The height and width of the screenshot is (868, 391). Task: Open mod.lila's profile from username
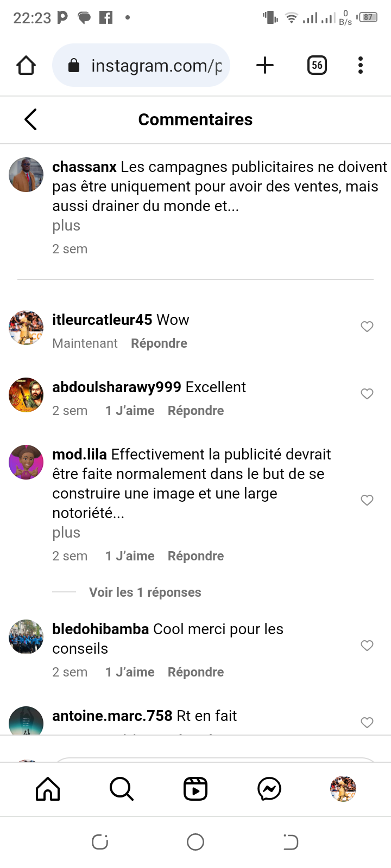click(x=79, y=454)
